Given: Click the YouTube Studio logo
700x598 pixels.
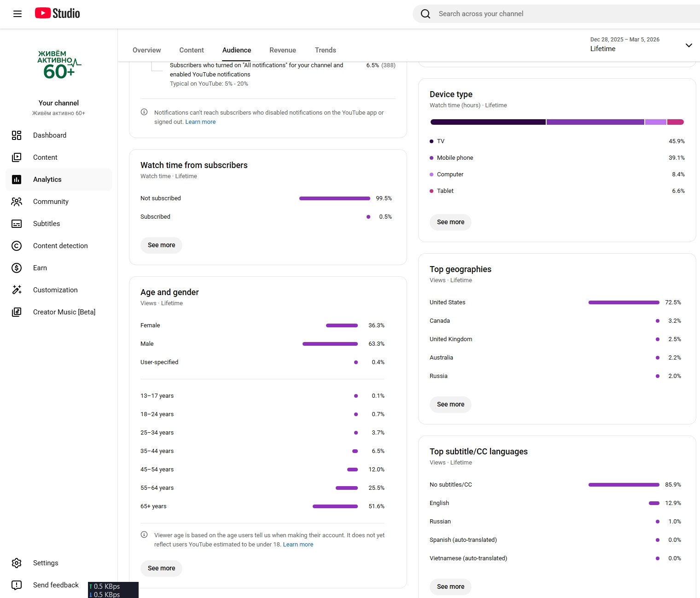Looking at the screenshot, I should [x=58, y=13].
